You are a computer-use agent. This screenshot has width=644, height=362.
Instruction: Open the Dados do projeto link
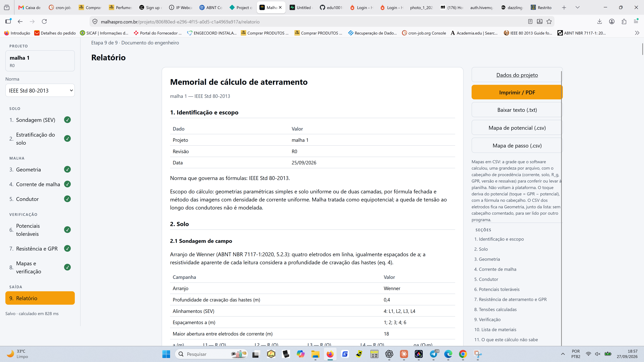pos(517,75)
